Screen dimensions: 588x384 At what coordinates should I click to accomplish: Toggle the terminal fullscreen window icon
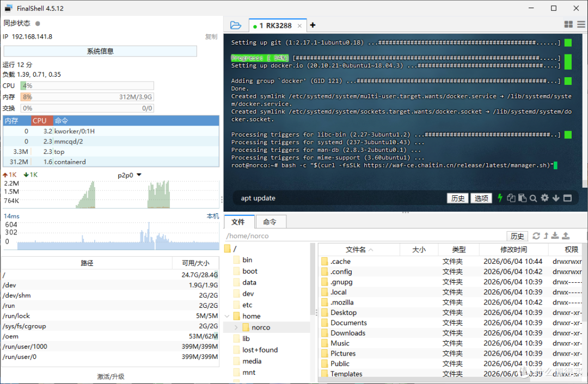coord(567,198)
